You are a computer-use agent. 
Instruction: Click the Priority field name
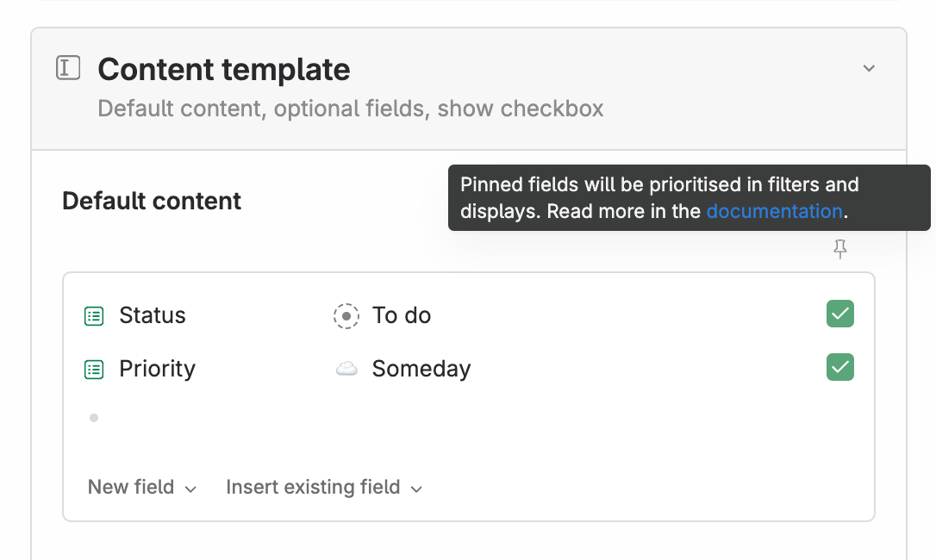tap(157, 370)
